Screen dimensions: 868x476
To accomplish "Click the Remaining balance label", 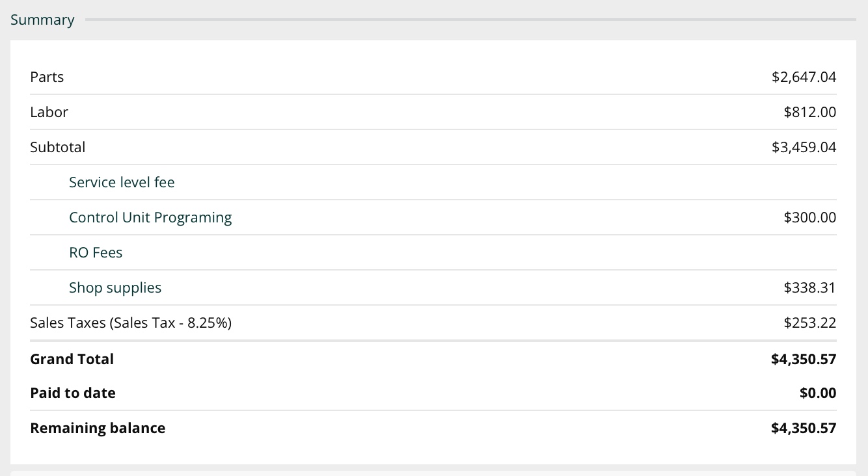I will tap(98, 429).
